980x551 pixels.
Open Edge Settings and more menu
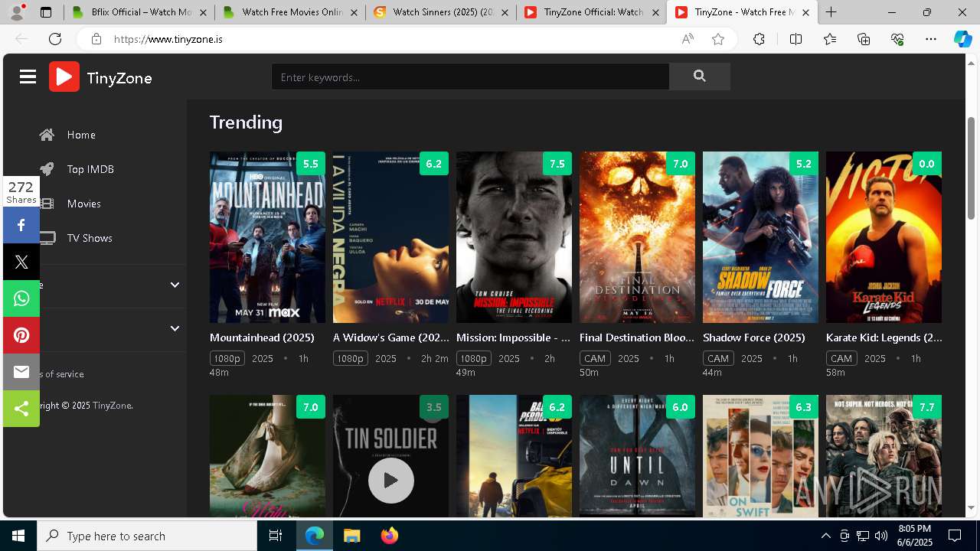click(x=931, y=39)
